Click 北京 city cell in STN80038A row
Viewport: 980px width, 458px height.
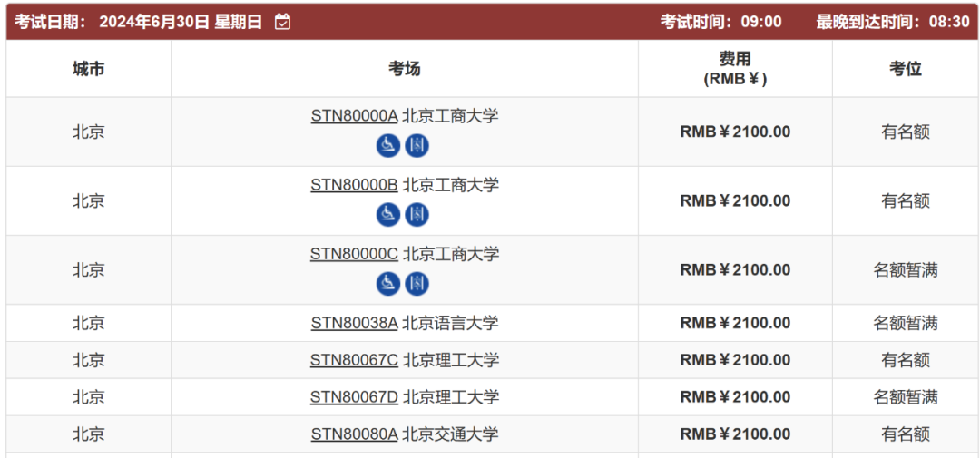tap(89, 323)
